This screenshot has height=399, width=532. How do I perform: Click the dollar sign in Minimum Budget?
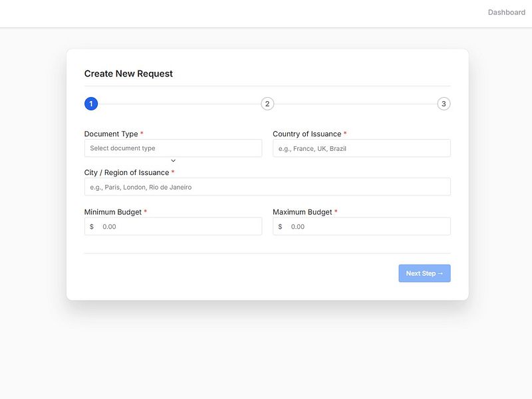(92, 227)
